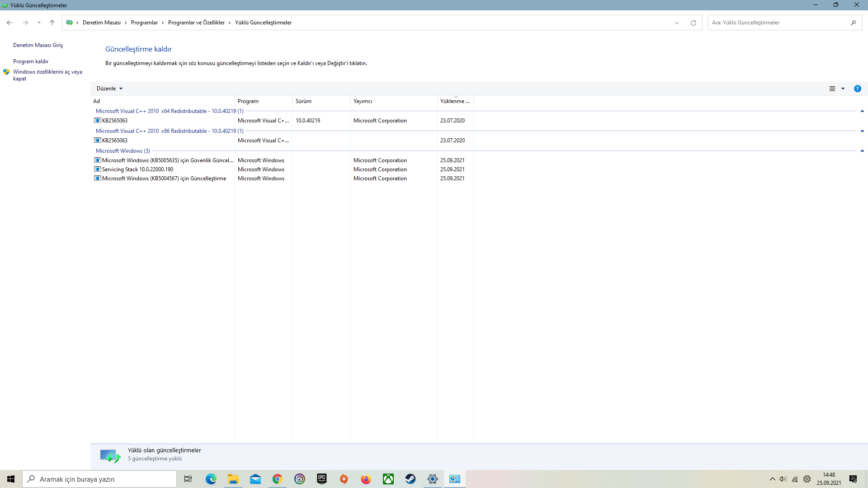This screenshot has width=868, height=488.
Task: Go back with the back arrow
Action: pos(9,23)
